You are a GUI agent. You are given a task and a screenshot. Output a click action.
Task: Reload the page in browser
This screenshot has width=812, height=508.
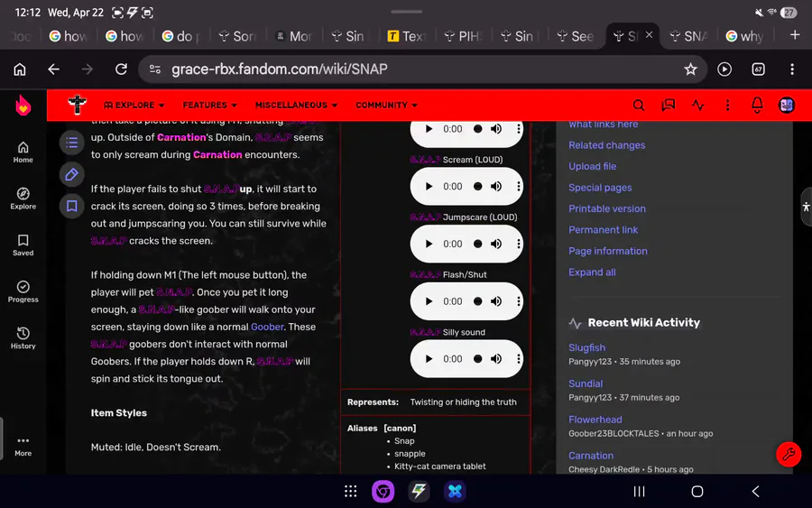click(121, 69)
